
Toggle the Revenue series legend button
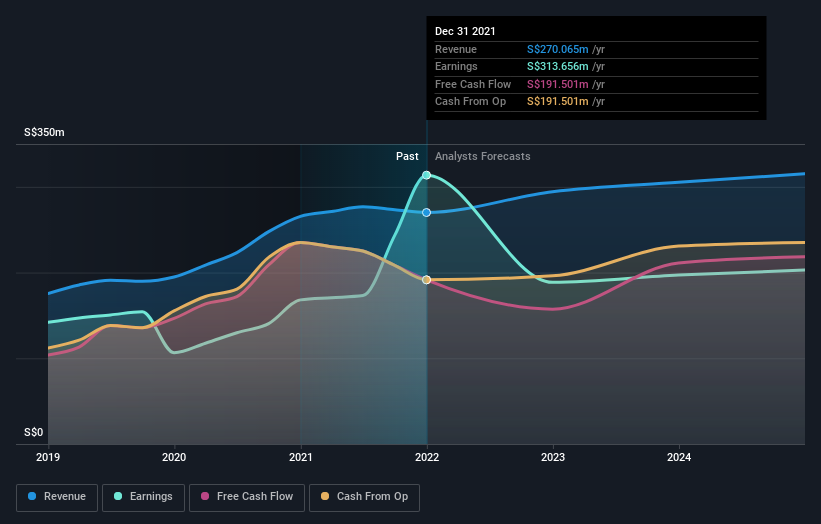pos(57,497)
